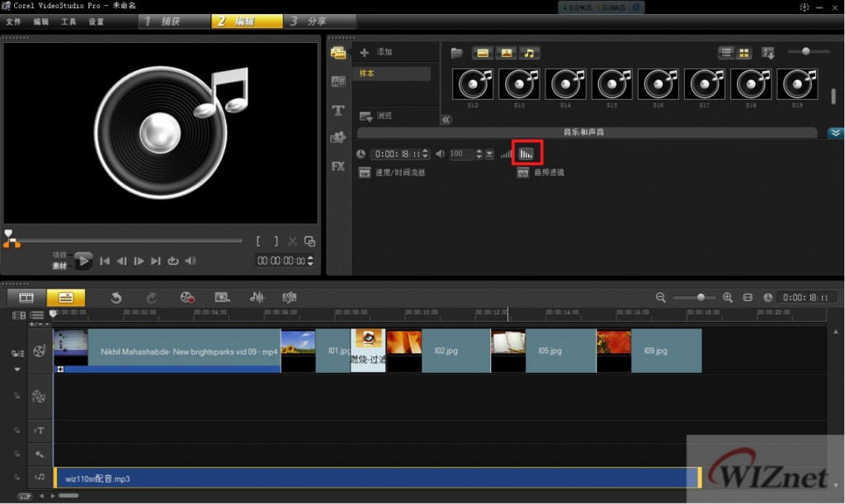Open the Title library (T icon)
This screenshot has height=504, width=845.
(338, 111)
